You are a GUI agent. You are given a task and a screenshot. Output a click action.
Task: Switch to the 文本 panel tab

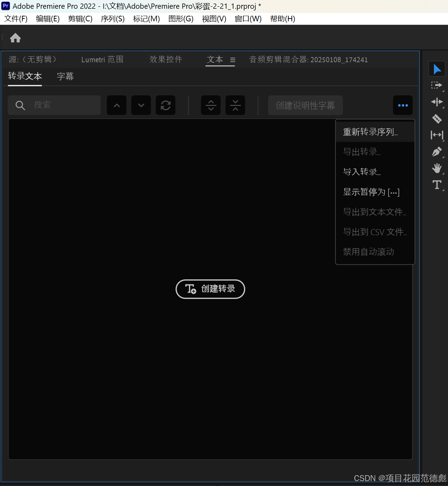(x=215, y=59)
